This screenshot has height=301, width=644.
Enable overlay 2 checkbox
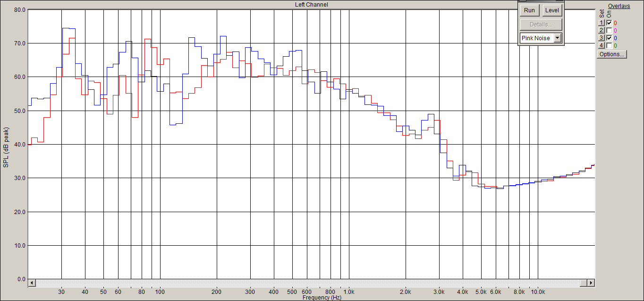[609, 30]
